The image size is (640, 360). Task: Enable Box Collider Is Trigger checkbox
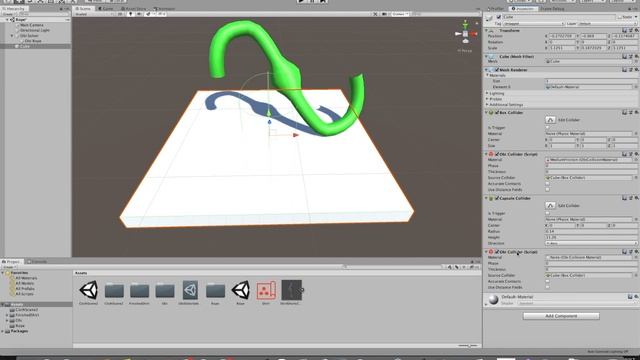pyautogui.click(x=547, y=128)
